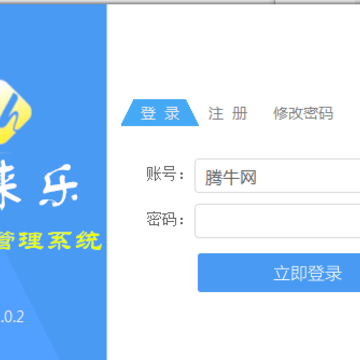The image size is (360, 360).
Task: Switch to the 注册 tab
Action: coord(228,113)
